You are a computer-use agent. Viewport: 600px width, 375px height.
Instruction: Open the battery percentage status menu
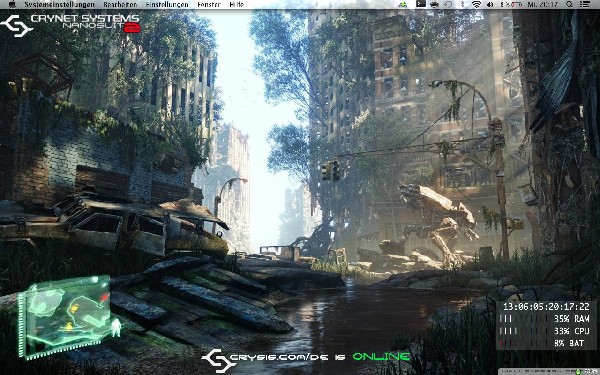coord(511,5)
